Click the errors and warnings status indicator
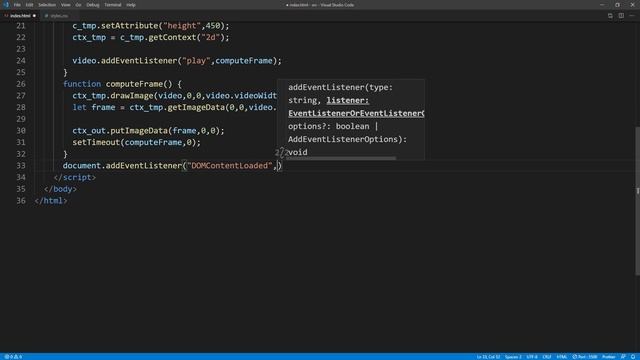640x360 pixels. coord(13,357)
